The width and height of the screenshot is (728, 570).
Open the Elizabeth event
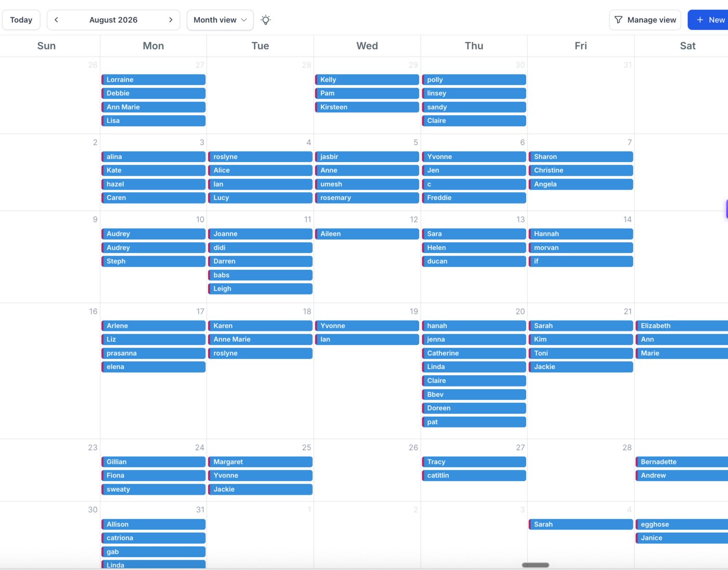pyautogui.click(x=682, y=326)
